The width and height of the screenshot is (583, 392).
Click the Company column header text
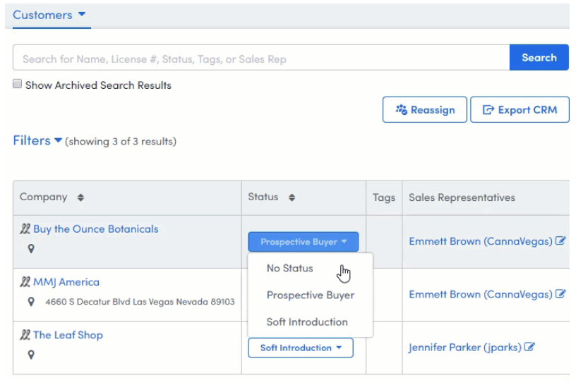point(44,197)
